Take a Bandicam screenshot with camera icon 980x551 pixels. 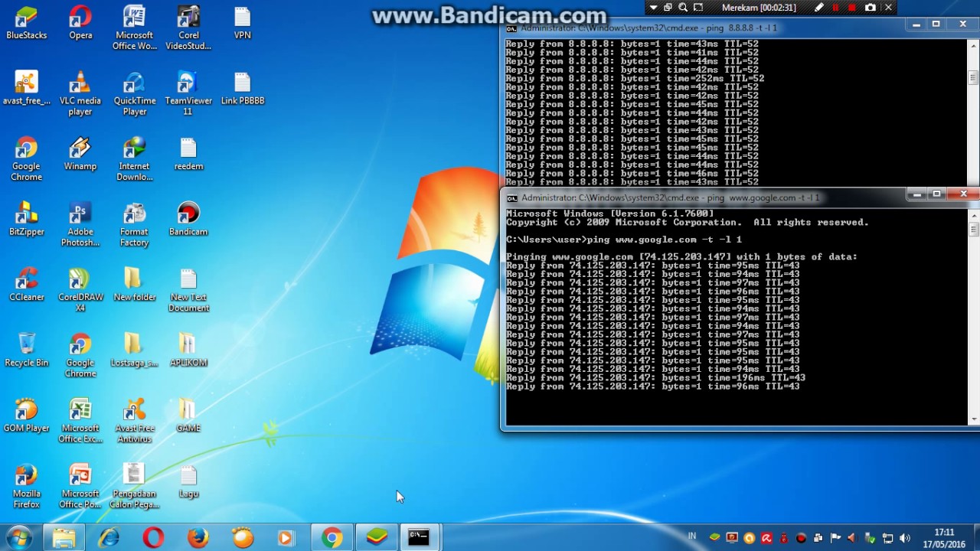871,8
